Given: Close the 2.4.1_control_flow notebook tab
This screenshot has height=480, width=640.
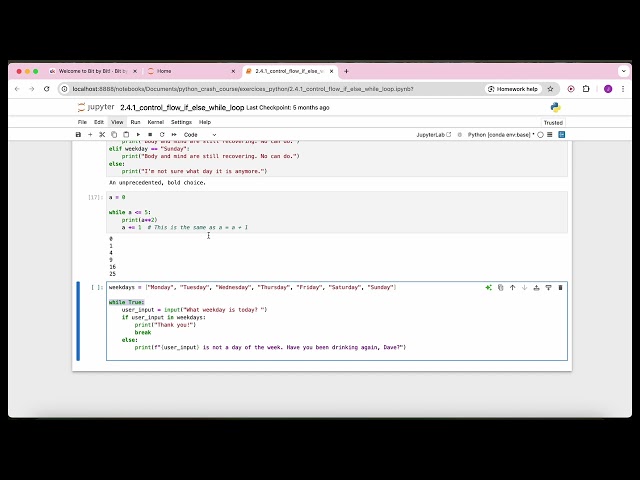Looking at the screenshot, I should click(331, 71).
